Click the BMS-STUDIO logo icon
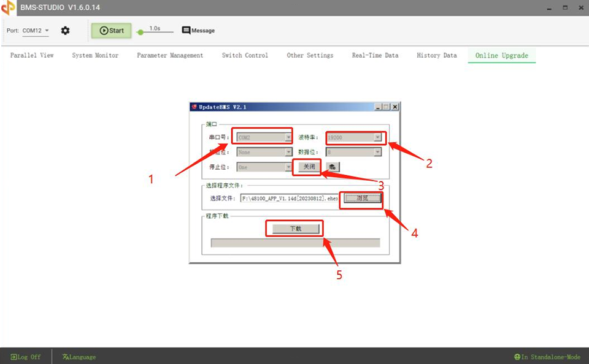Screen dimensions: 589x364 (9, 8)
